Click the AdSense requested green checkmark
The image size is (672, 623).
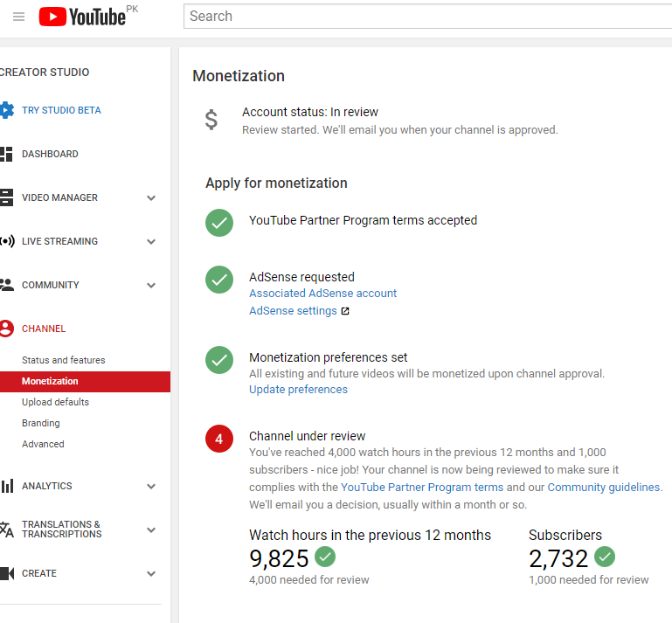[x=219, y=280]
